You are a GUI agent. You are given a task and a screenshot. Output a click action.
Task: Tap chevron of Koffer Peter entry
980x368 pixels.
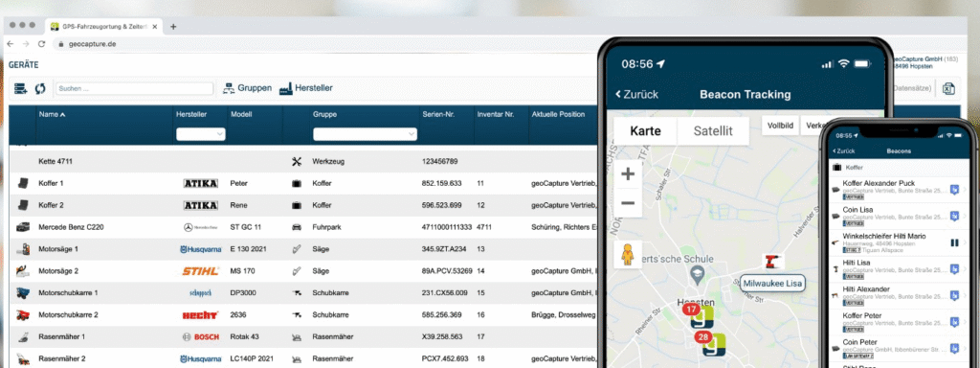pos(965,322)
